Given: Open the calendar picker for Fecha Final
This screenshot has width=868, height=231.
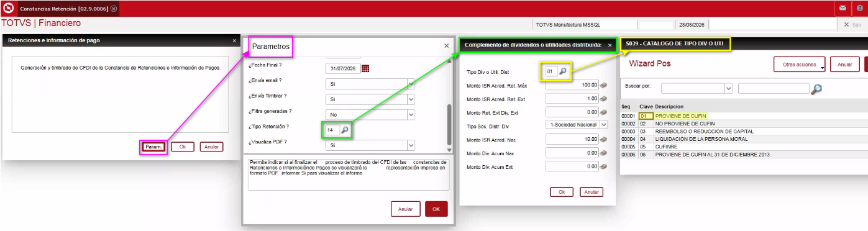Looking at the screenshot, I should point(365,68).
